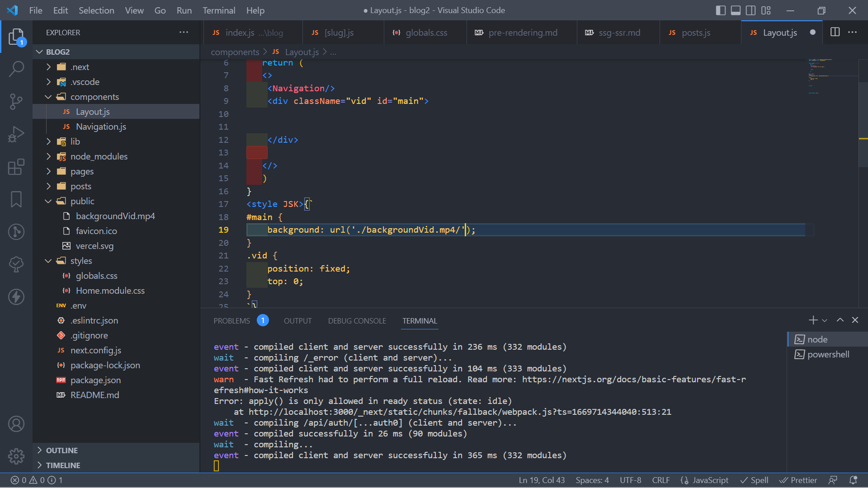Click the Prettier indicator in status bar
The height and width of the screenshot is (488, 868).
tap(798, 480)
